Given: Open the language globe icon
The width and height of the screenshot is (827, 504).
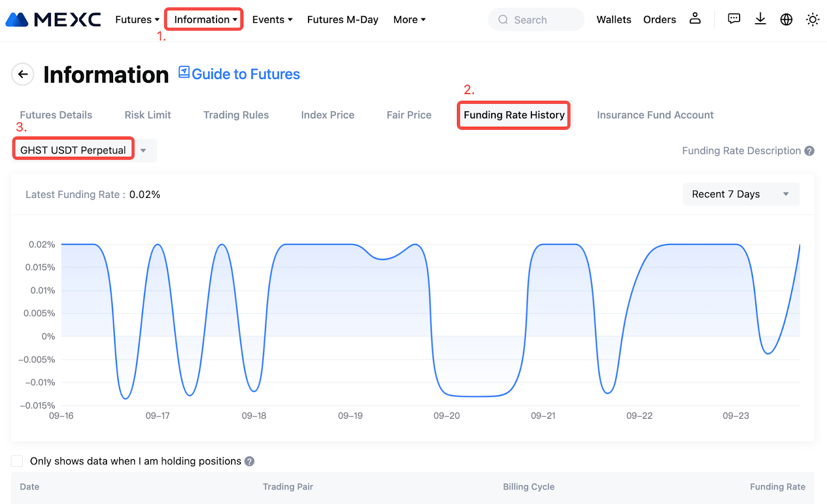Looking at the screenshot, I should [x=786, y=20].
